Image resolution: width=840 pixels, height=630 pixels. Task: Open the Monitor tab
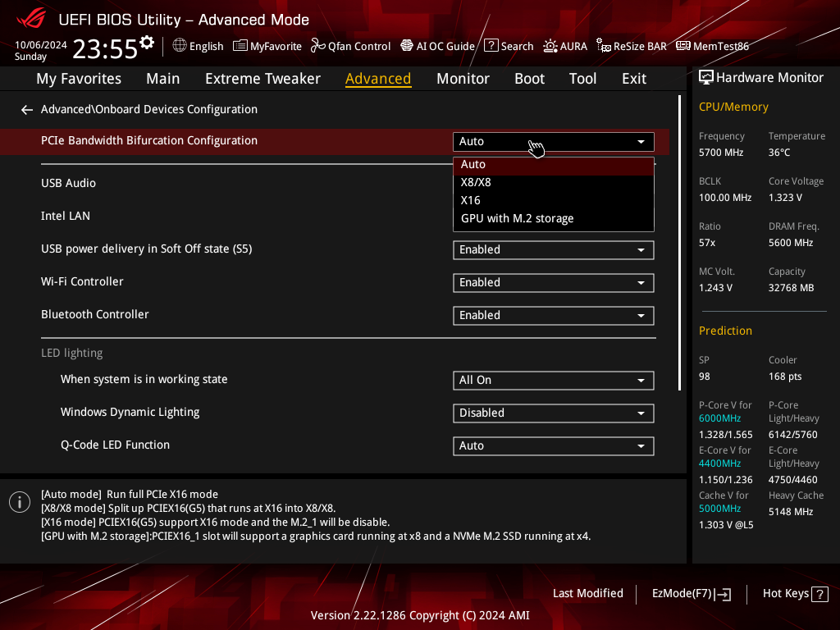tap(463, 79)
